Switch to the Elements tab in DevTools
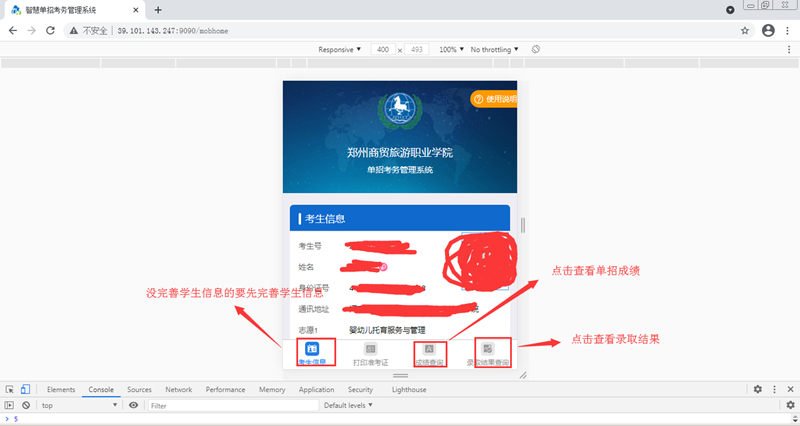 point(61,389)
